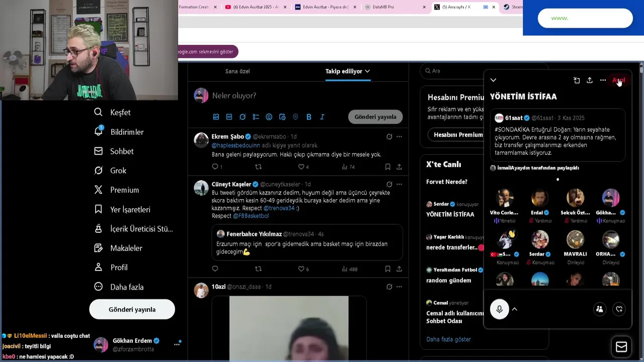Open floating messages envelope button

pos(621,347)
